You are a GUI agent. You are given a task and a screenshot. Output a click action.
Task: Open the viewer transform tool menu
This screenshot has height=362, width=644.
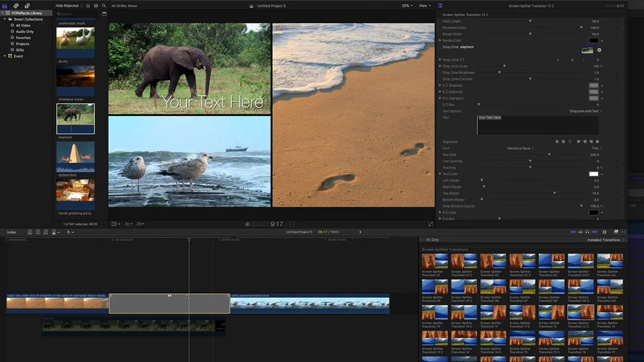116,224
